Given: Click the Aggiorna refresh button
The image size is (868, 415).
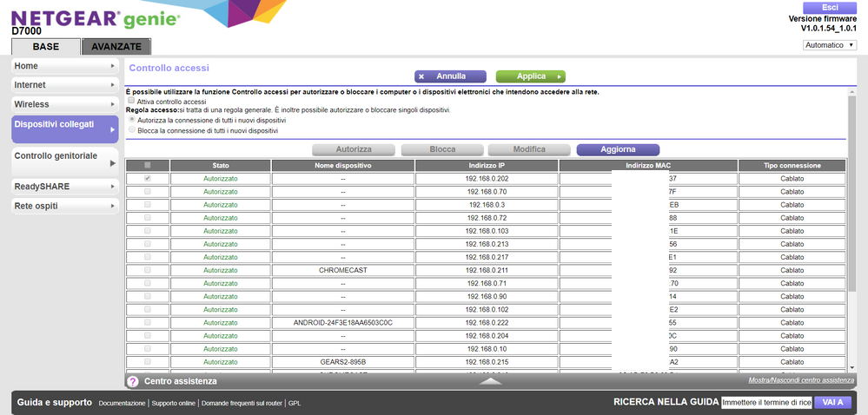Looking at the screenshot, I should pyautogui.click(x=618, y=149).
